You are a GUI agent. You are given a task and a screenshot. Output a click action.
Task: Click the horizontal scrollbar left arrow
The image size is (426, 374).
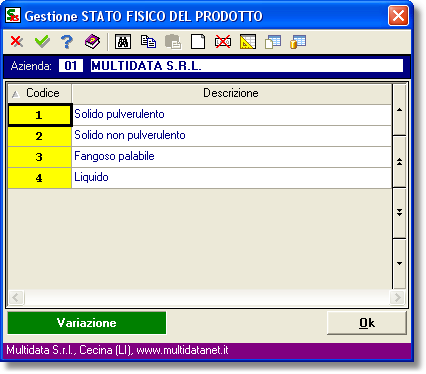click(16, 297)
